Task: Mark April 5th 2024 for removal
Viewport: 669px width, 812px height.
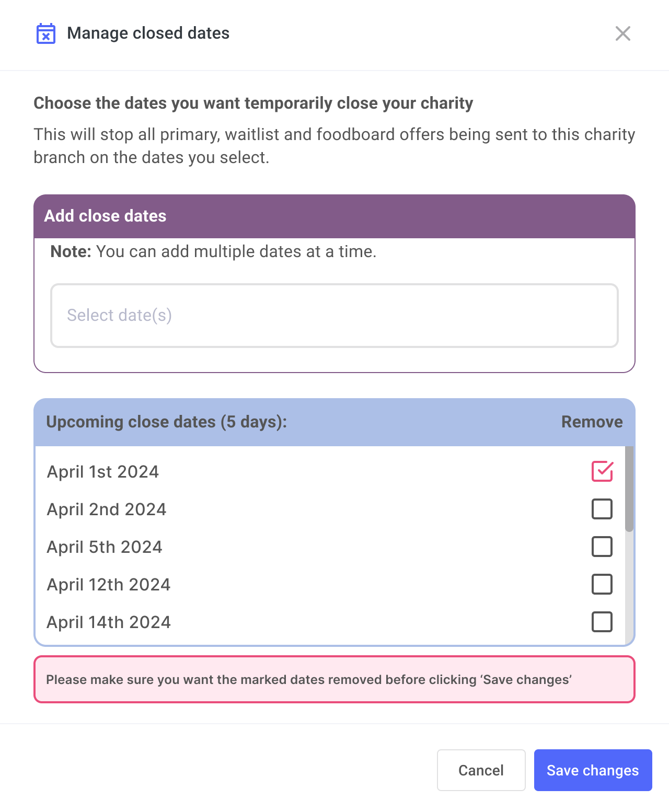Action: point(602,547)
